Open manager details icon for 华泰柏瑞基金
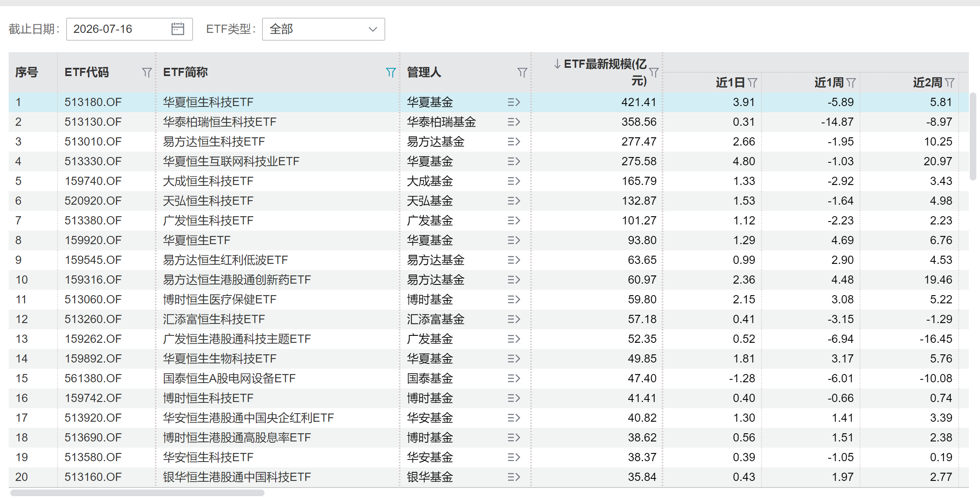This screenshot has width=980, height=499. pyautogui.click(x=514, y=122)
